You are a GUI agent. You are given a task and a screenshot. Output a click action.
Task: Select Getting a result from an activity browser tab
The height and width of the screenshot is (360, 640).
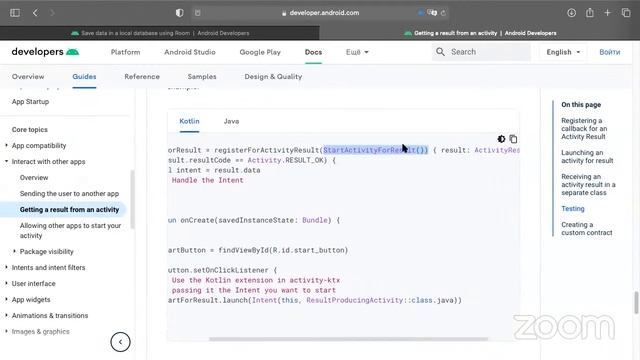tap(480, 33)
